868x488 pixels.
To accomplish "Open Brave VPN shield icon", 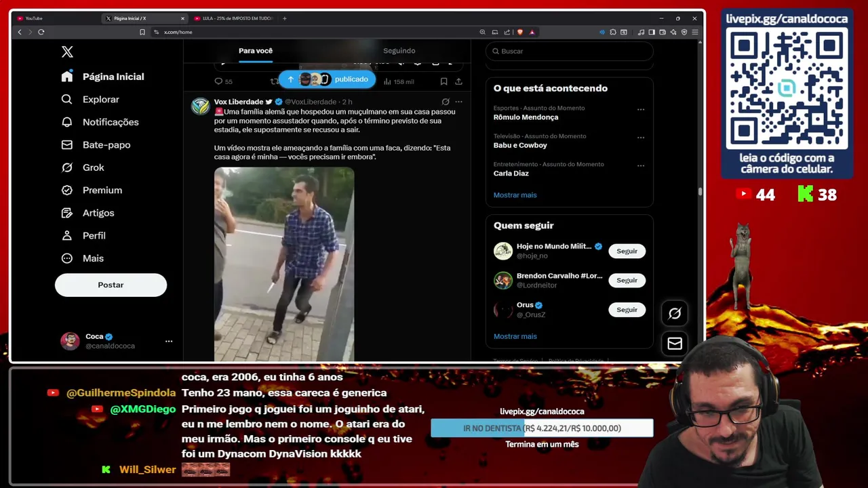I will tap(684, 32).
